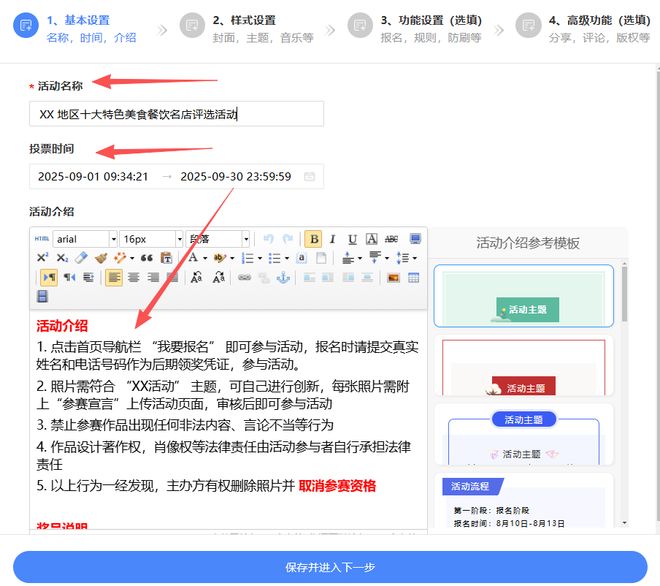Screen dimensions: 660x586
Task: Click the insert hyperlink icon
Action: [x=245, y=277]
